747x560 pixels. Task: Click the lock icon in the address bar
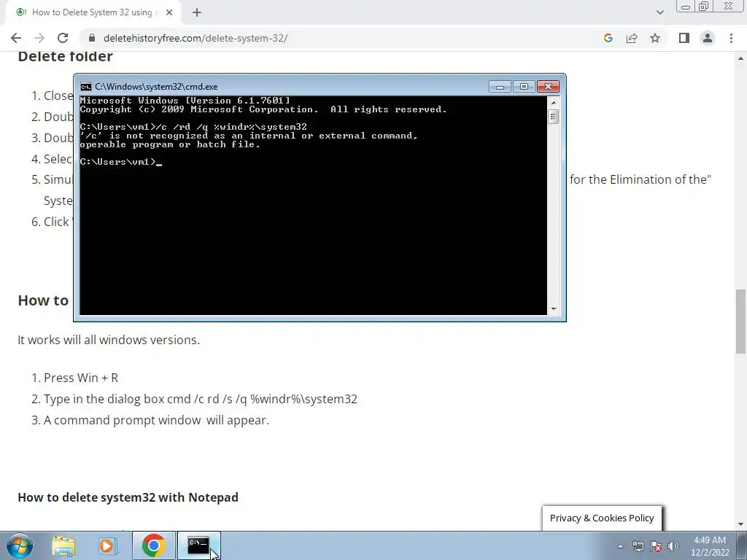(x=92, y=38)
